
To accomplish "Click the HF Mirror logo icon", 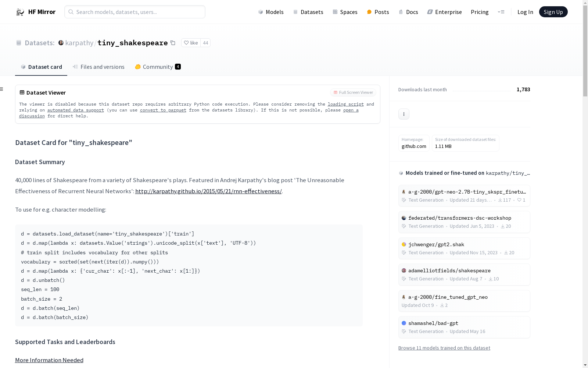I will [20, 12].
